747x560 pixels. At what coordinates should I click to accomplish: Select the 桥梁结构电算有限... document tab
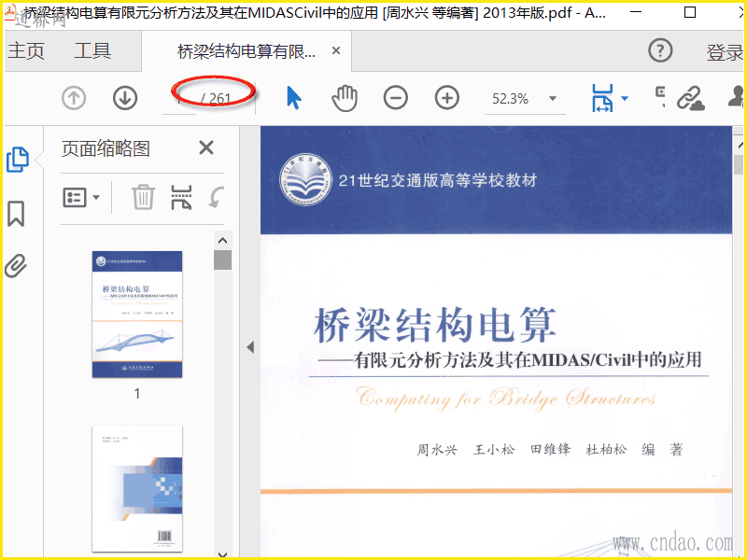click(x=247, y=51)
